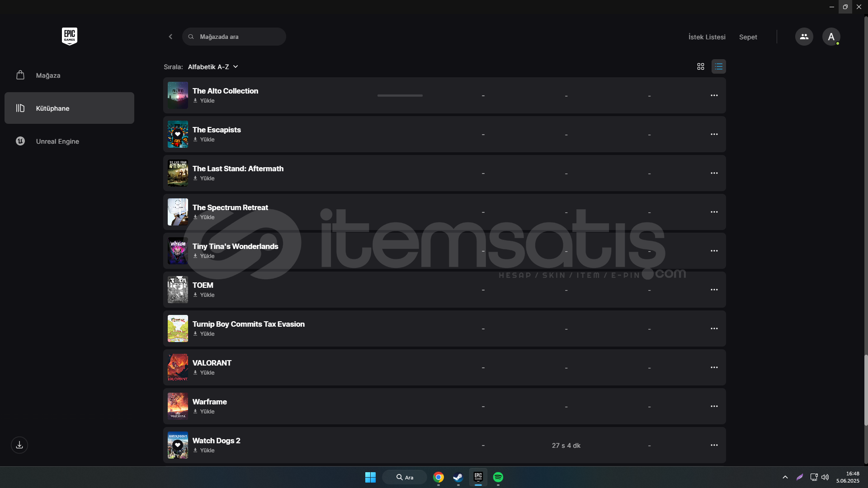
Task: Open the Sepet cart
Action: click(748, 37)
